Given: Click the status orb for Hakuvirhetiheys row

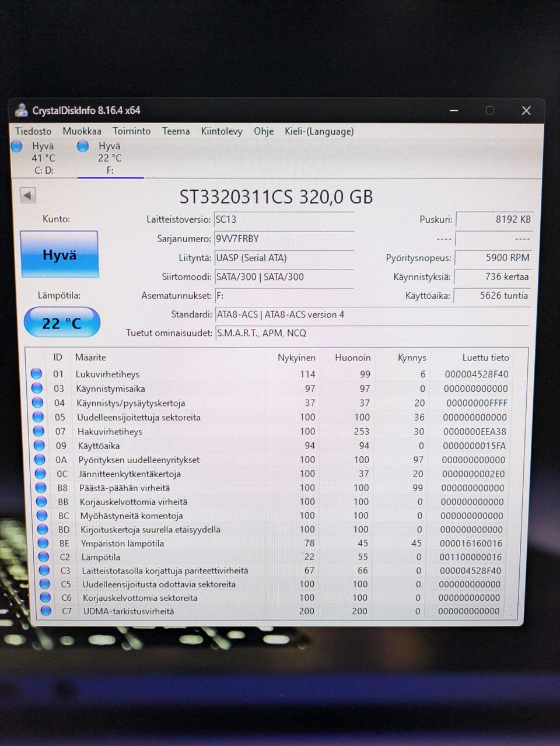Looking at the screenshot, I should point(38,431).
